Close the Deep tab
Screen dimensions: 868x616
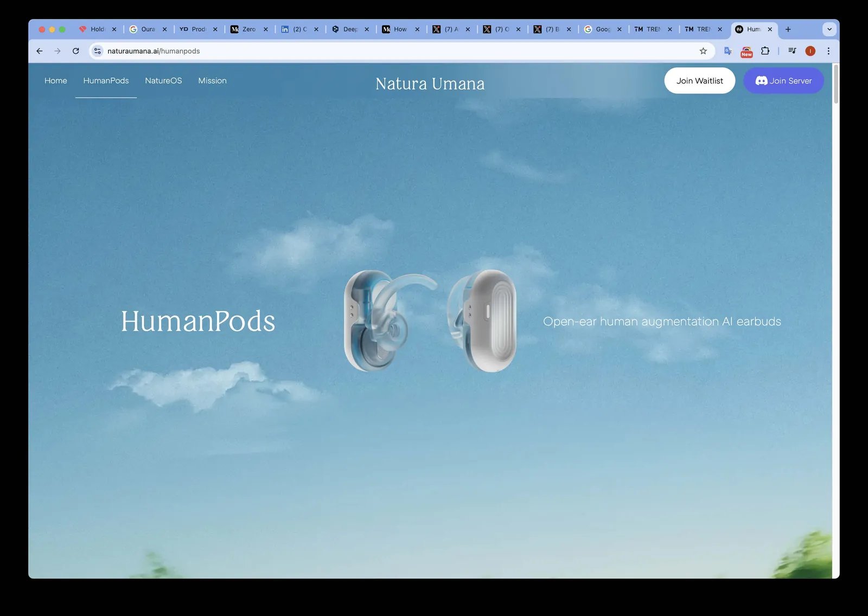coord(367,29)
